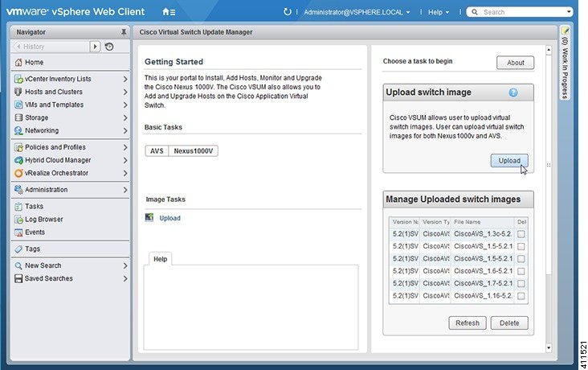Viewport: 588px width, 370px height.
Task: Click the Hosts and Clusters icon
Action: (18, 92)
